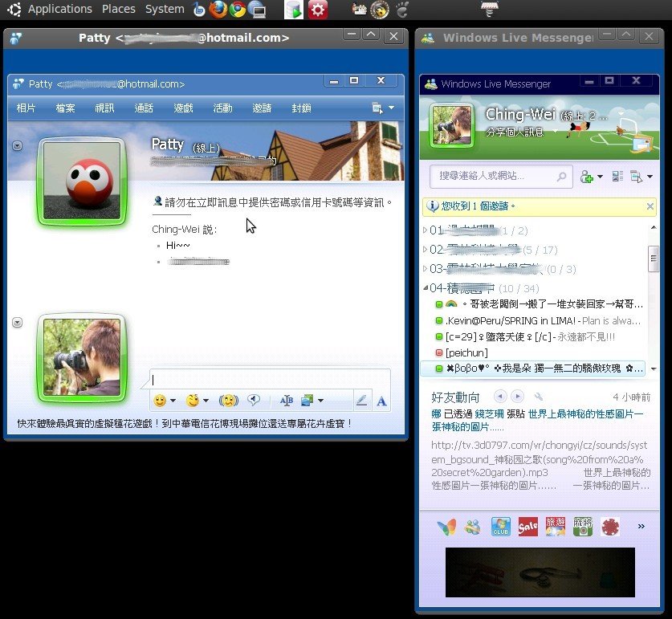Open the Applications menu

[x=60, y=9]
